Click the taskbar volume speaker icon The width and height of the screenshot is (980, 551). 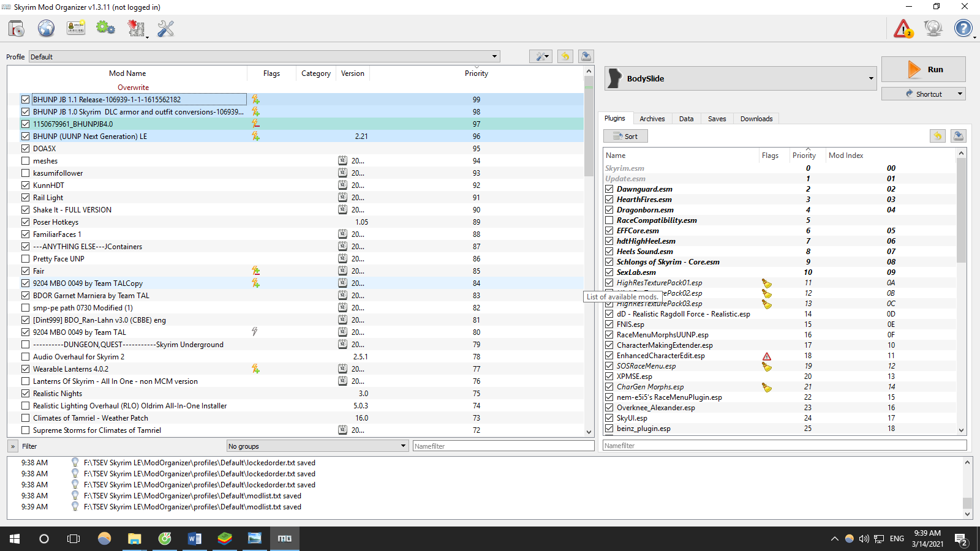click(x=864, y=539)
